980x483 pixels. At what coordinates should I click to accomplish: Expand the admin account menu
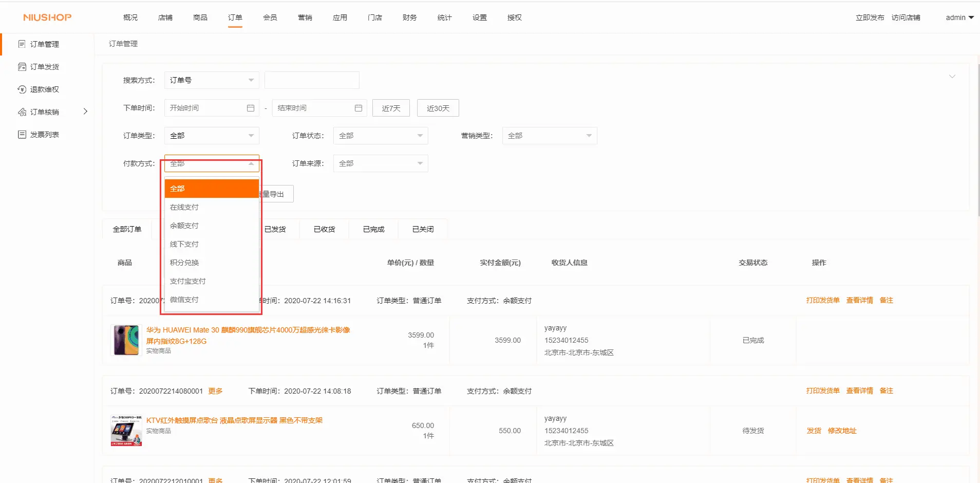[x=959, y=17]
